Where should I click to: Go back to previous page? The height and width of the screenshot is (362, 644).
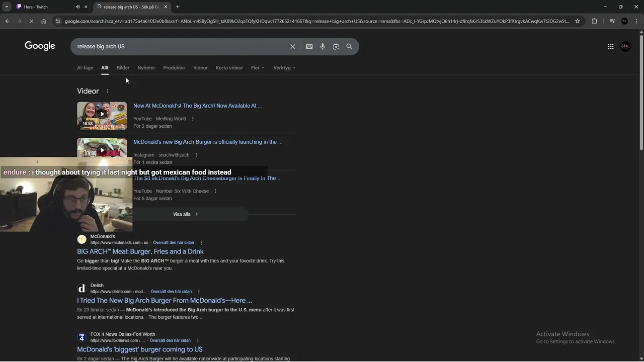(x=7, y=21)
